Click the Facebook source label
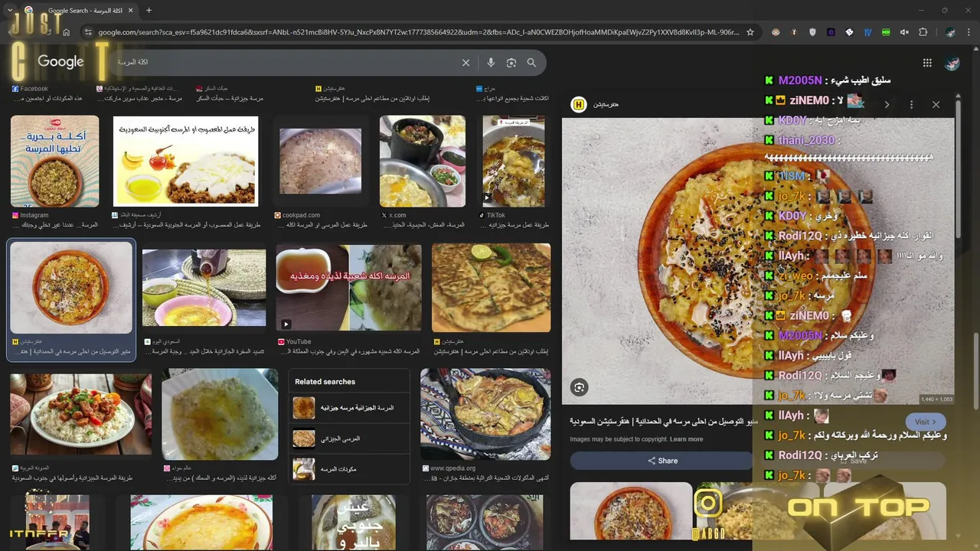This screenshot has width=980, height=551. coord(34,89)
